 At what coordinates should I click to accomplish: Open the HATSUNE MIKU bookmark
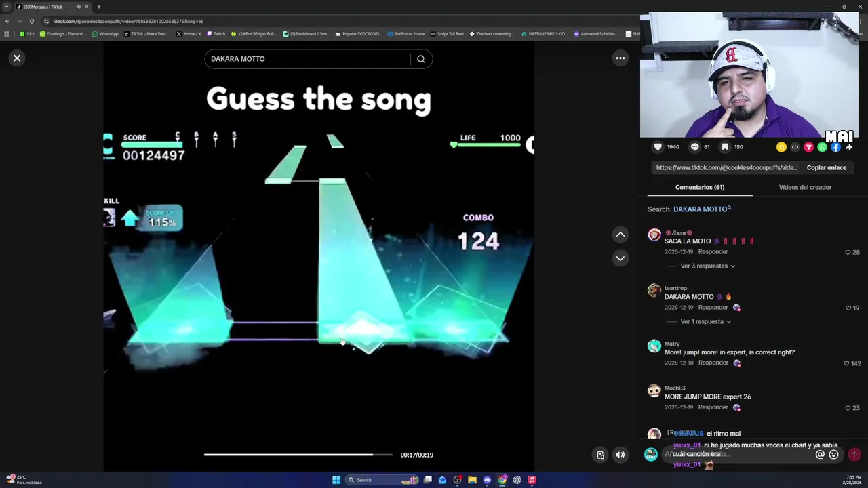545,33
